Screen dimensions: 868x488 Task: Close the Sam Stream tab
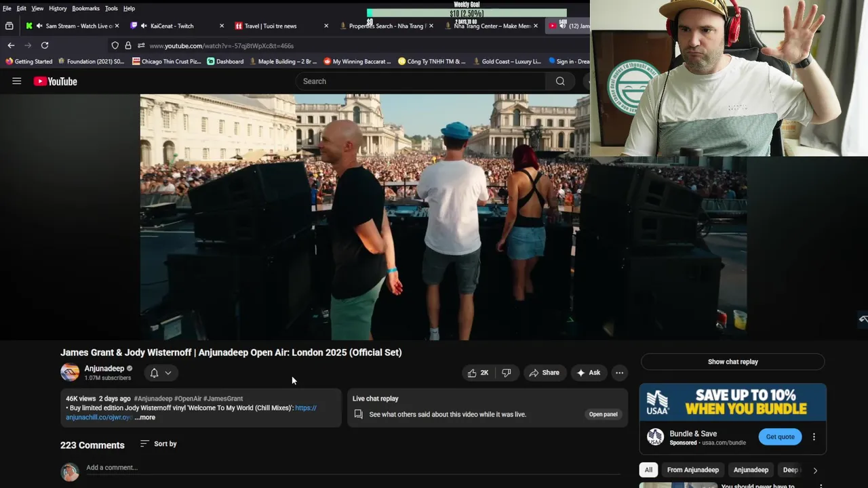click(x=117, y=26)
